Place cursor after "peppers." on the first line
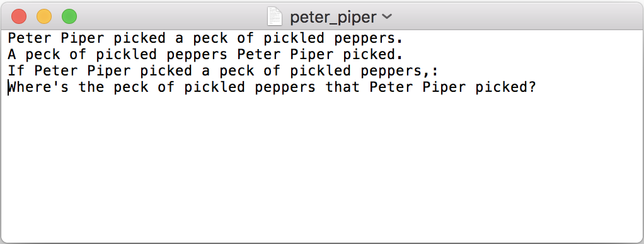Viewport: 644px width, 244px height. pyautogui.click(x=404, y=38)
